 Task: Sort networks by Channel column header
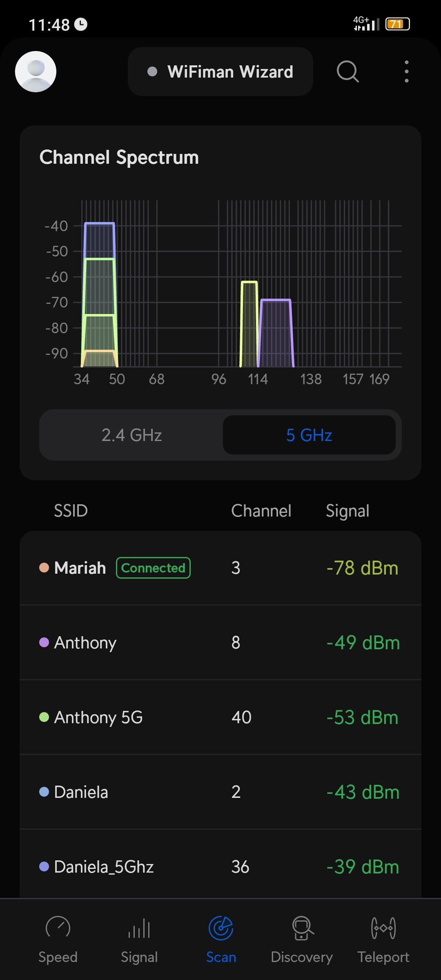(x=261, y=511)
